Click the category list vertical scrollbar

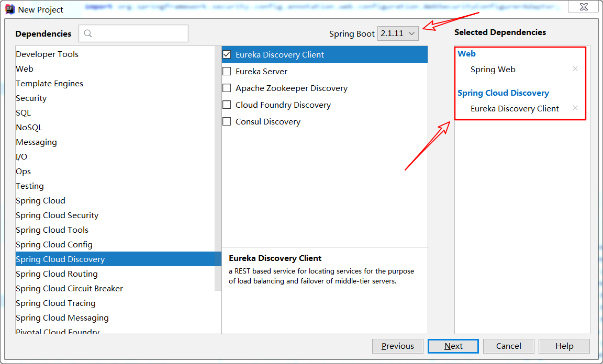coord(218,168)
